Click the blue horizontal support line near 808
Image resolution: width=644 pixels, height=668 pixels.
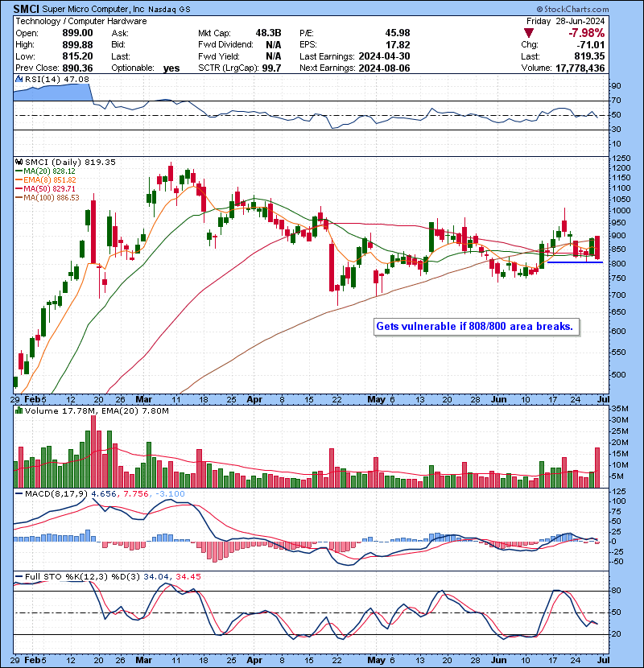(x=575, y=262)
